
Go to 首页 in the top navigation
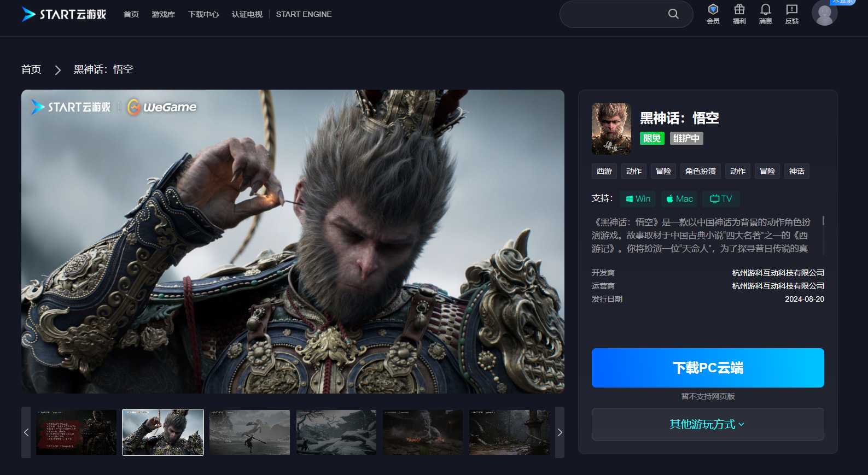131,14
